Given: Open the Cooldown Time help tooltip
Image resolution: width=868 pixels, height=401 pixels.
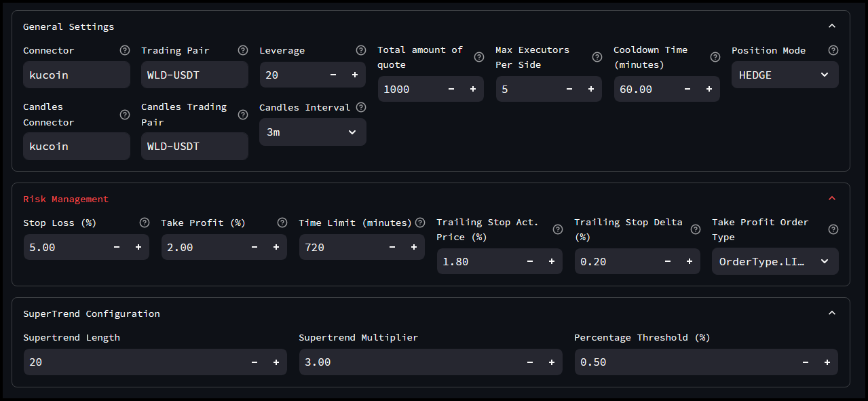Looking at the screenshot, I should (x=715, y=57).
